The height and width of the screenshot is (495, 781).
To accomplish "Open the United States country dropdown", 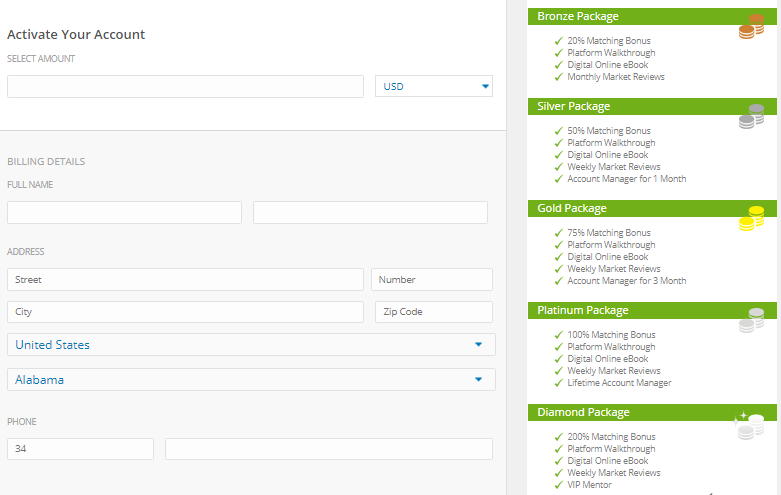I will (251, 345).
